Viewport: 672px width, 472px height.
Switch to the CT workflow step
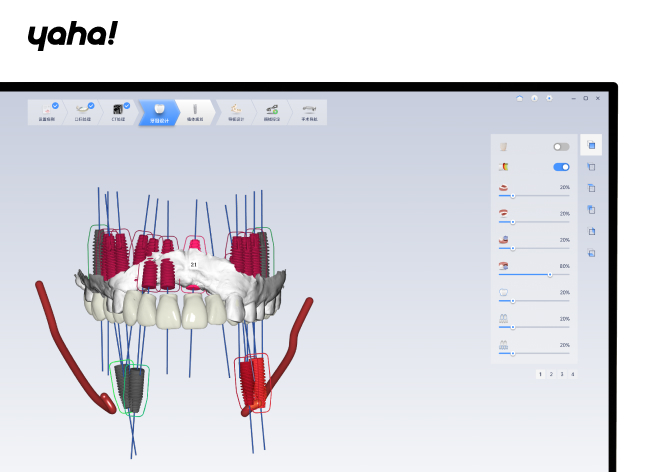pos(119,110)
